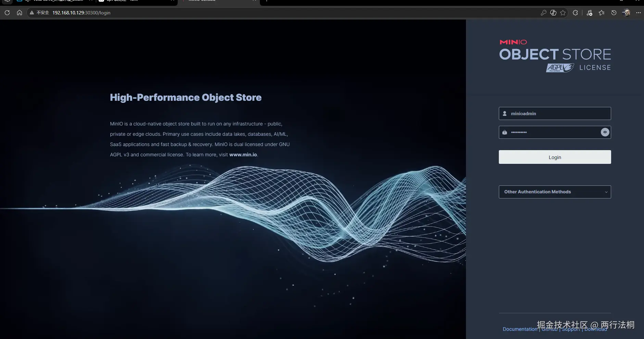Viewport: 644px width, 339px height.
Task: Visit the www.min.io link
Action: (x=243, y=155)
